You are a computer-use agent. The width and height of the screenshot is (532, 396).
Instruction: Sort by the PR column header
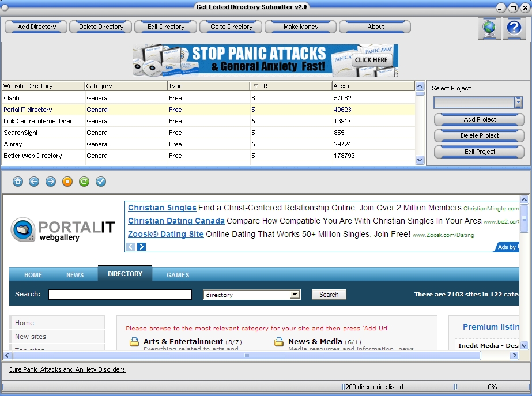point(290,86)
